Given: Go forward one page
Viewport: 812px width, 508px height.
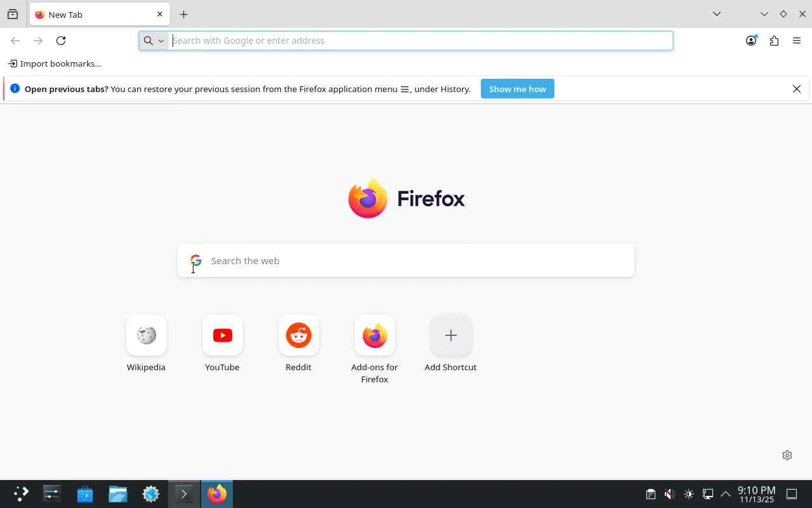Looking at the screenshot, I should click(x=38, y=41).
